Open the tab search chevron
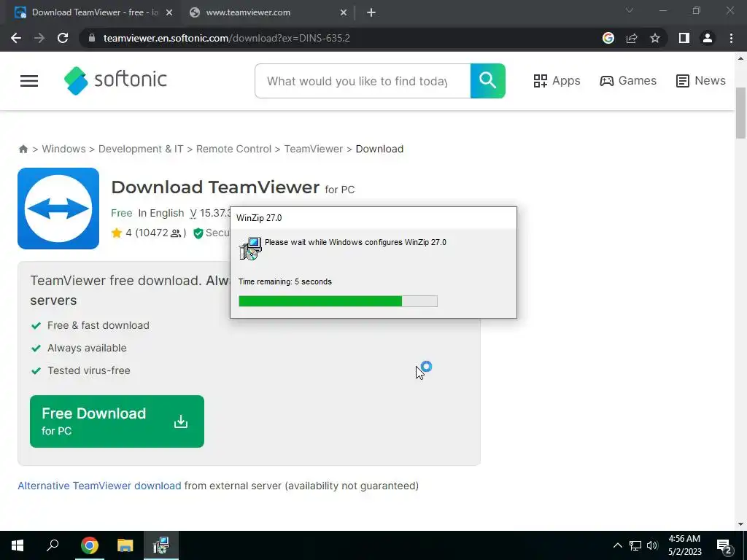This screenshot has width=747, height=560. [x=630, y=10]
